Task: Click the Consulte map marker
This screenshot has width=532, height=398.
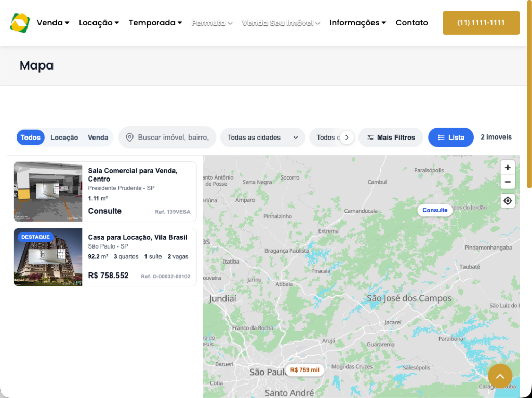Action: point(435,210)
